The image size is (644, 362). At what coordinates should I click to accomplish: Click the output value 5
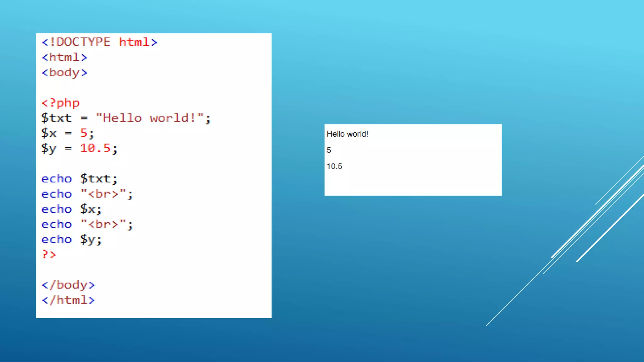[329, 150]
